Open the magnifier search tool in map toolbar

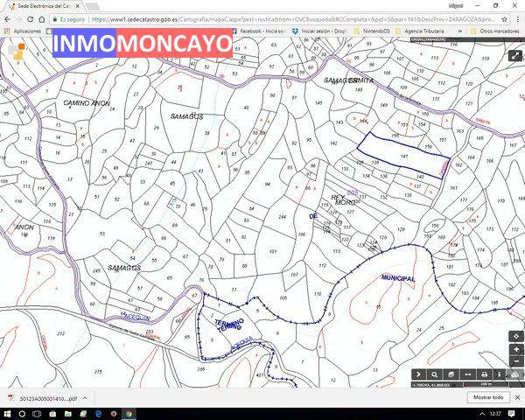435,374
